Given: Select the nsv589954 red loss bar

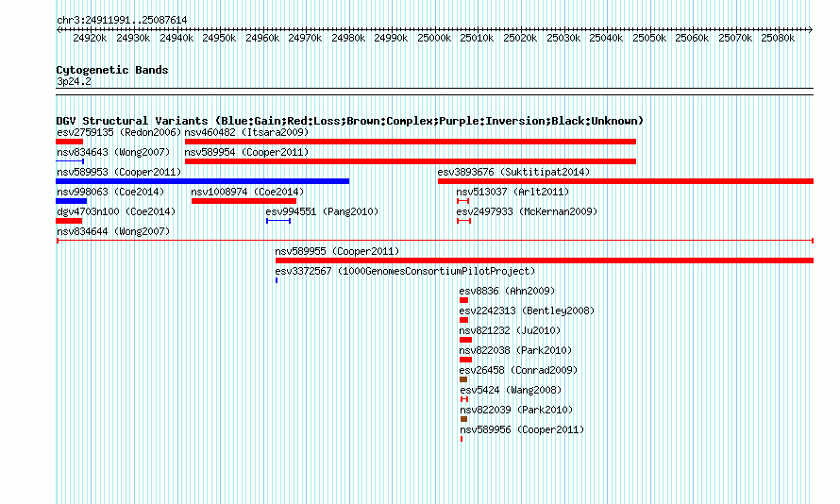Looking at the screenshot, I should point(411,161).
